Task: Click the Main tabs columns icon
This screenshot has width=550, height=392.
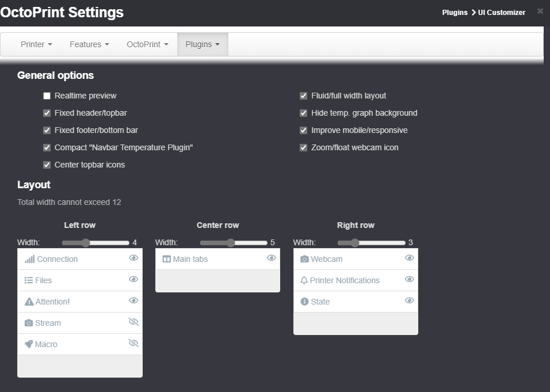Action: [167, 260]
